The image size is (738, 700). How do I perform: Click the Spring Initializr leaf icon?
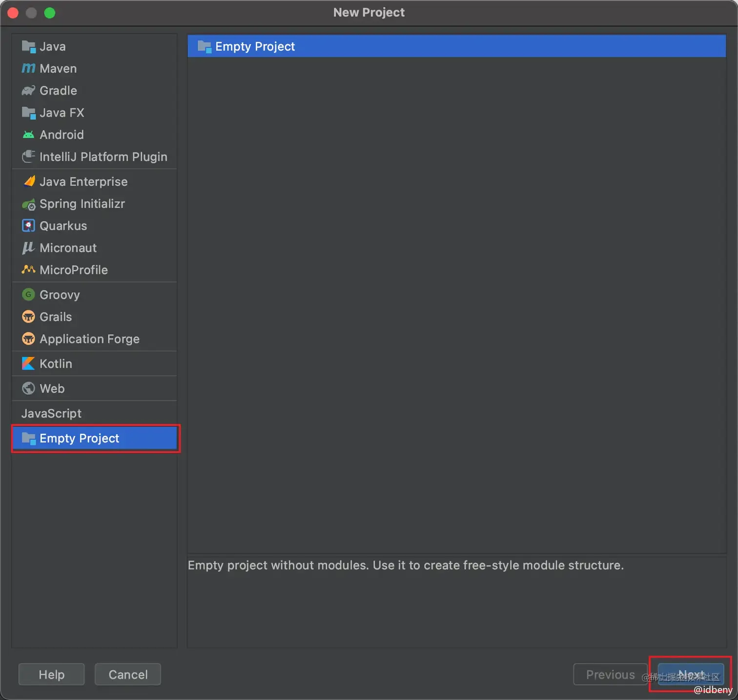click(29, 204)
